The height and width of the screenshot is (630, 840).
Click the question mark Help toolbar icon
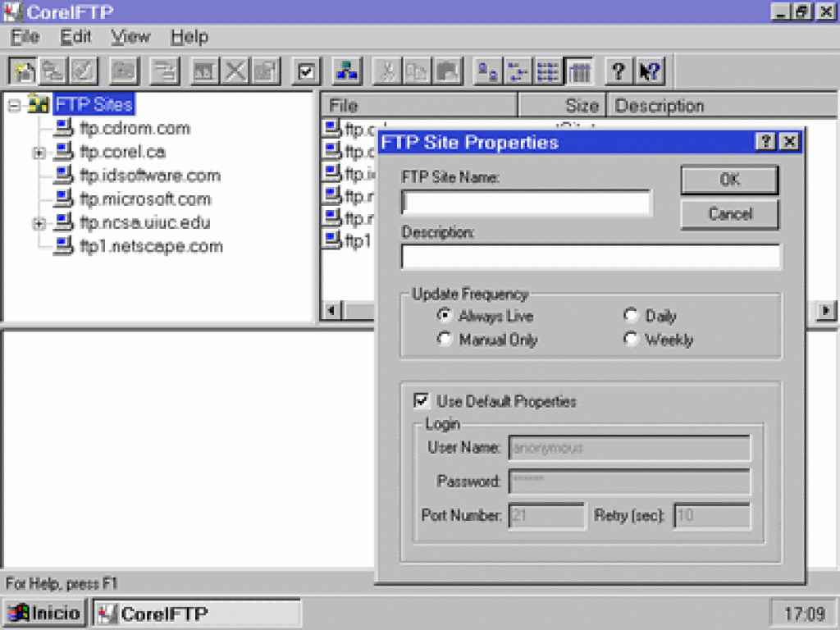619,71
